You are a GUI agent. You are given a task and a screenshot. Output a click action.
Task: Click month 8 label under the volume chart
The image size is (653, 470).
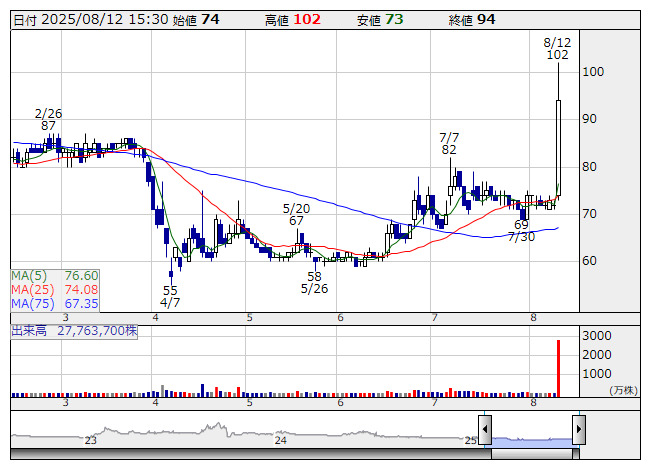click(x=533, y=403)
